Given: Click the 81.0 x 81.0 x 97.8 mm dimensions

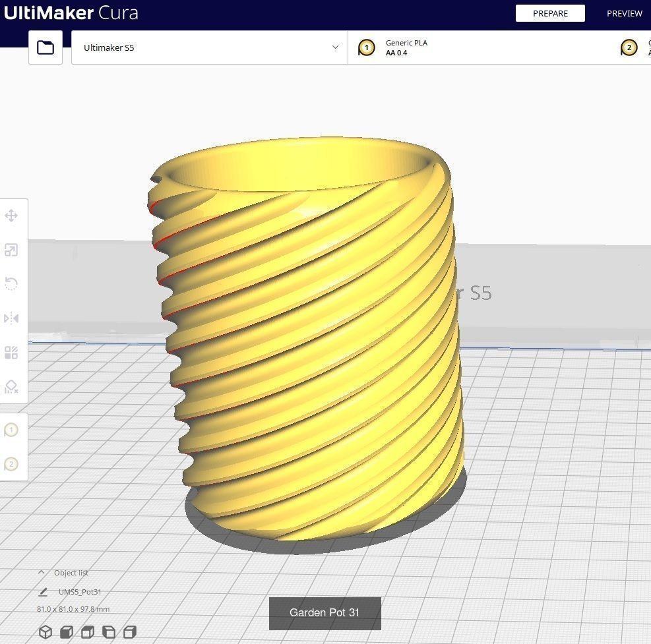Looking at the screenshot, I should (73, 609).
